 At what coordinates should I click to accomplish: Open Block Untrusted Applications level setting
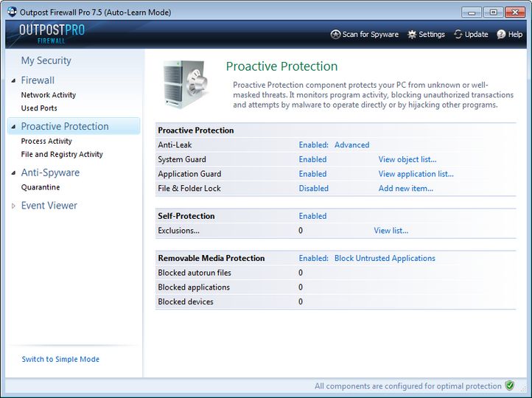385,259
